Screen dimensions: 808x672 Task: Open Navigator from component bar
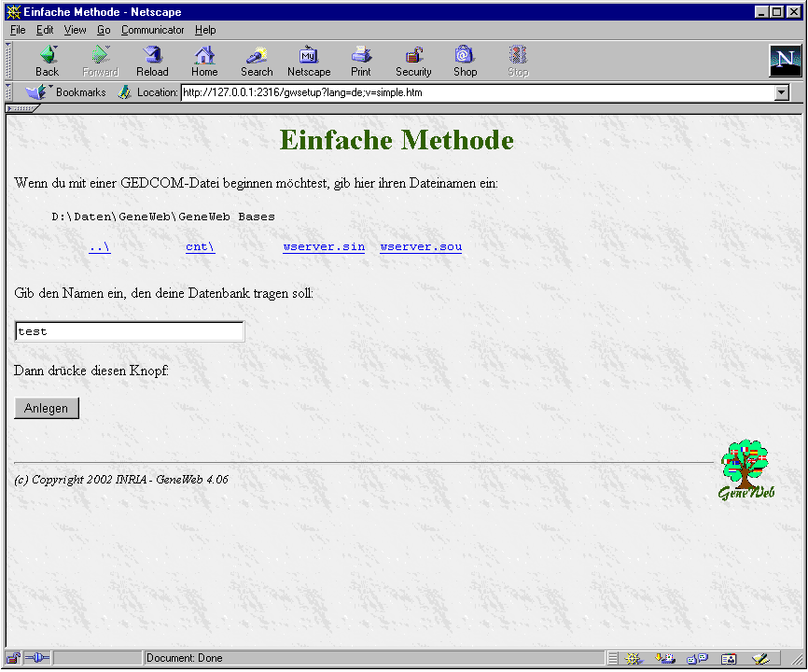(634, 659)
